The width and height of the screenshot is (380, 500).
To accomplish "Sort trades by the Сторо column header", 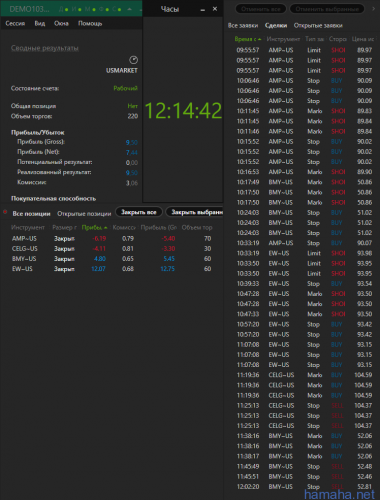I will pos(338,39).
